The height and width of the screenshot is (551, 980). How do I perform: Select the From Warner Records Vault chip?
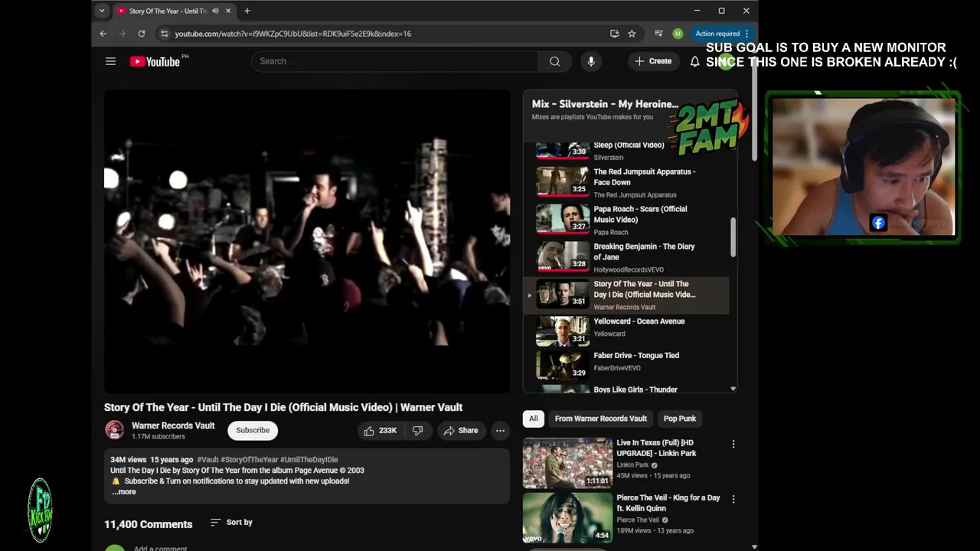point(601,419)
